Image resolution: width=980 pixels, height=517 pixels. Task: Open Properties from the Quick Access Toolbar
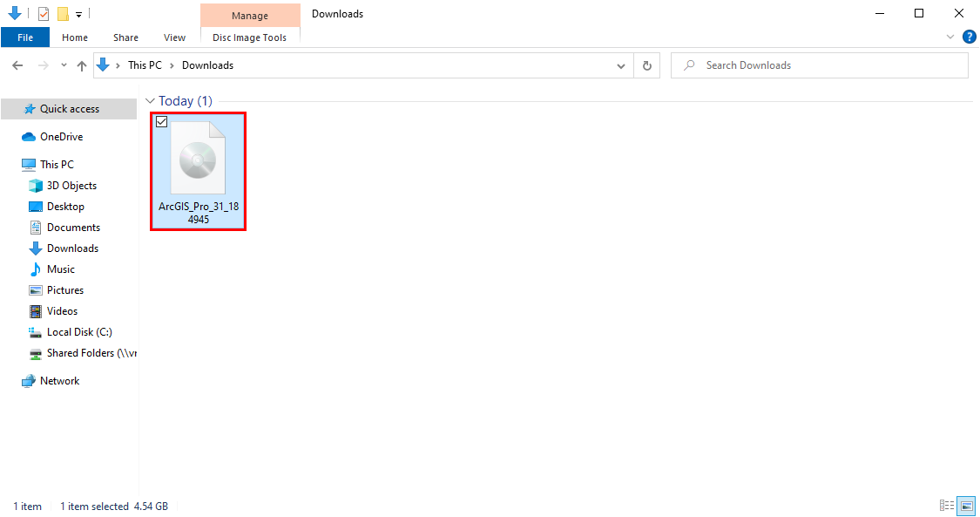pyautogui.click(x=43, y=13)
